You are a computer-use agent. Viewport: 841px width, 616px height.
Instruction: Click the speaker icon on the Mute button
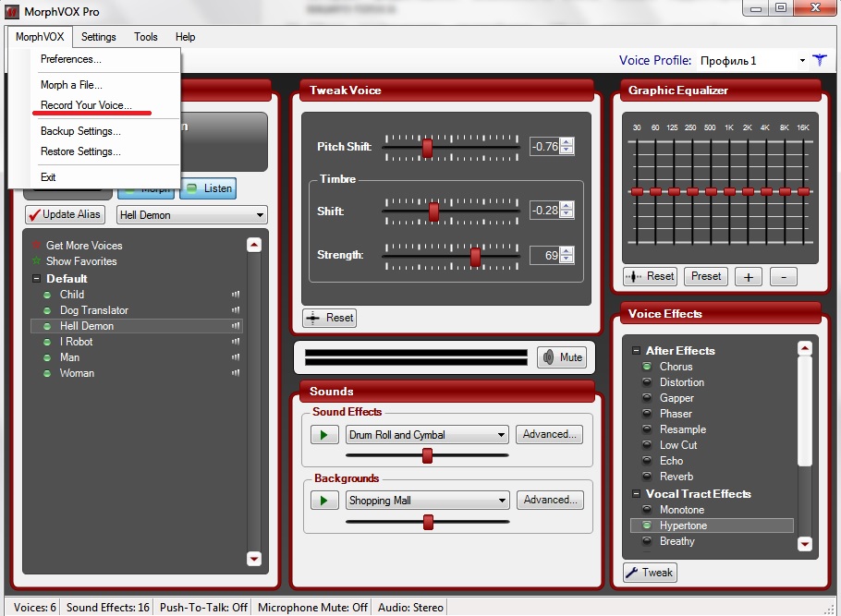coord(548,357)
